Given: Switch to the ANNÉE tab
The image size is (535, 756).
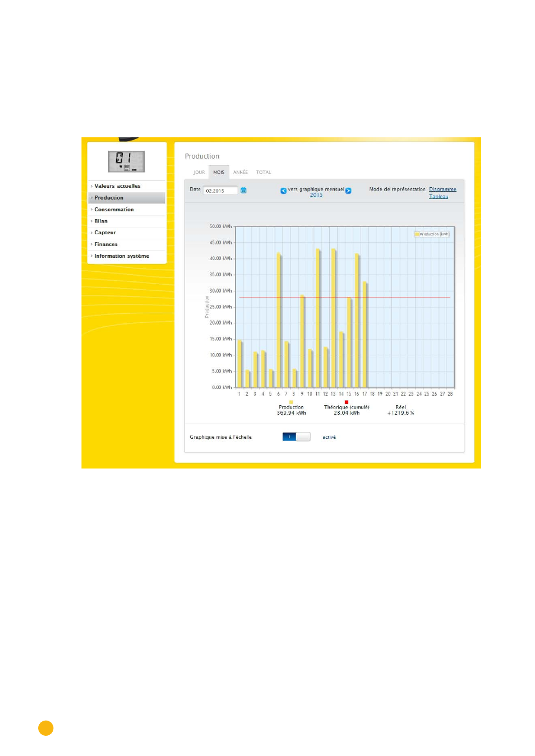Looking at the screenshot, I should [x=241, y=173].
